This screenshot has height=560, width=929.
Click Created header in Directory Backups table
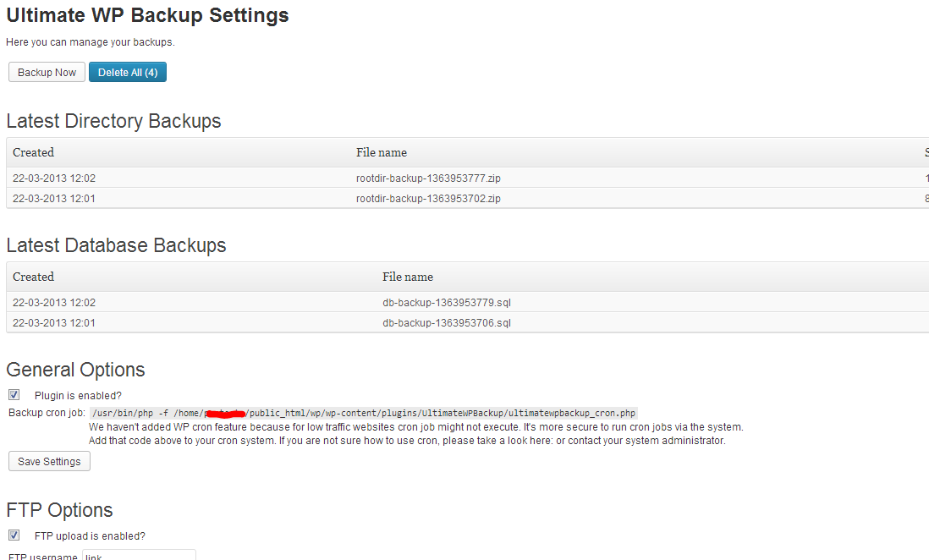point(33,152)
